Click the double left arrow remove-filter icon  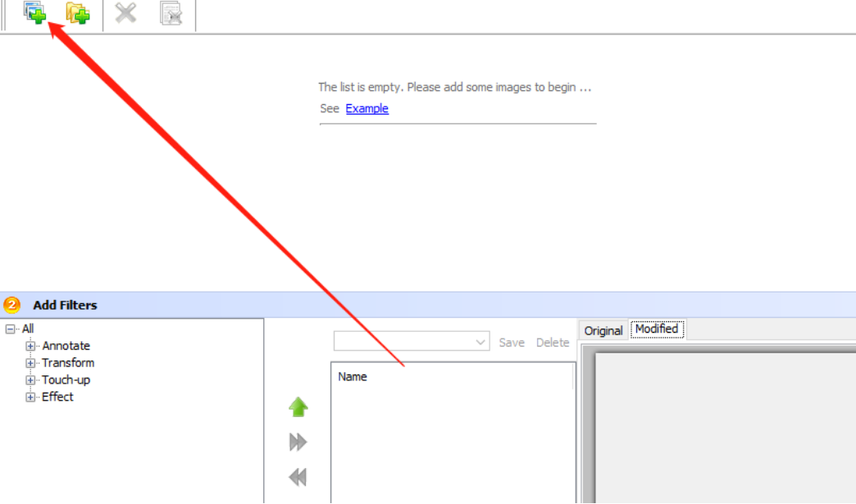click(x=298, y=477)
